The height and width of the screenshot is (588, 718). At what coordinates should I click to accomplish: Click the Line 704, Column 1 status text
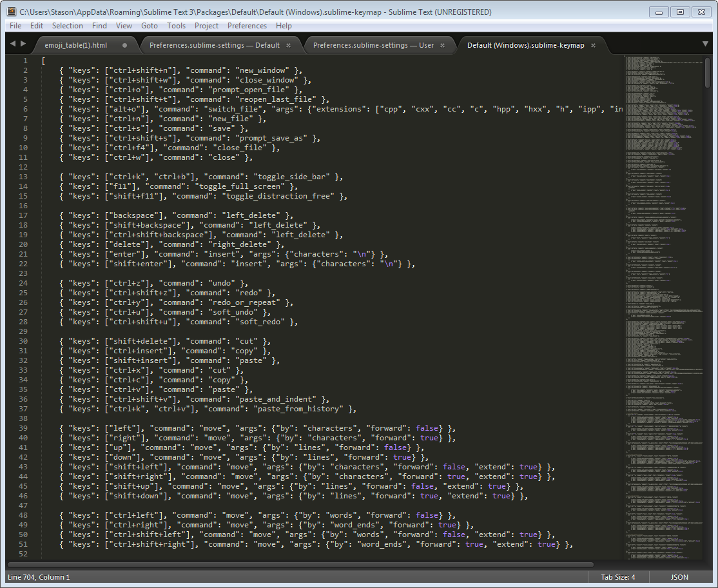click(x=39, y=577)
